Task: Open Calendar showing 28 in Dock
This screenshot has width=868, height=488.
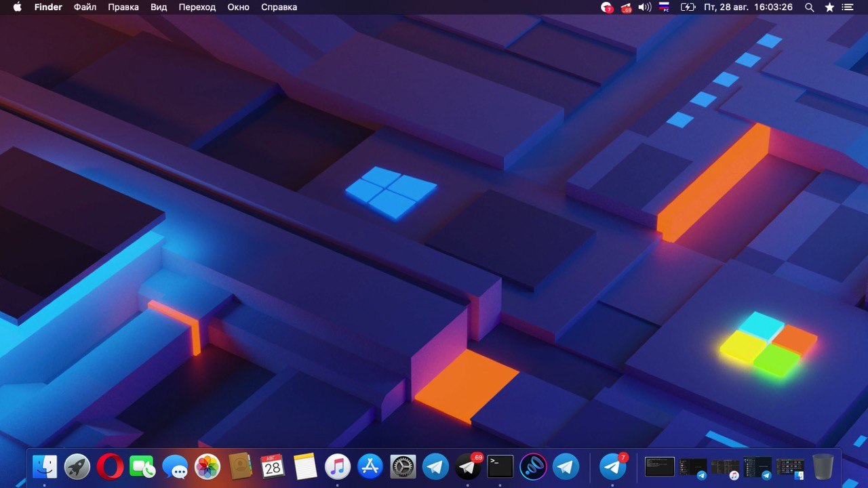Action: pyautogui.click(x=273, y=466)
